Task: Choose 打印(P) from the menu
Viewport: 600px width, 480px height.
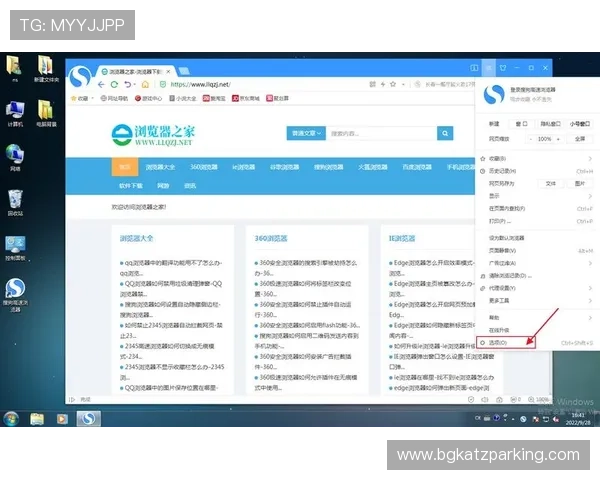Action: point(536,221)
